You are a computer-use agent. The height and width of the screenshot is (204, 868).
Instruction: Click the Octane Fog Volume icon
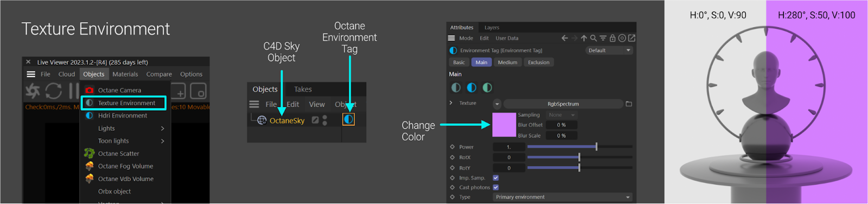pyautogui.click(x=90, y=166)
